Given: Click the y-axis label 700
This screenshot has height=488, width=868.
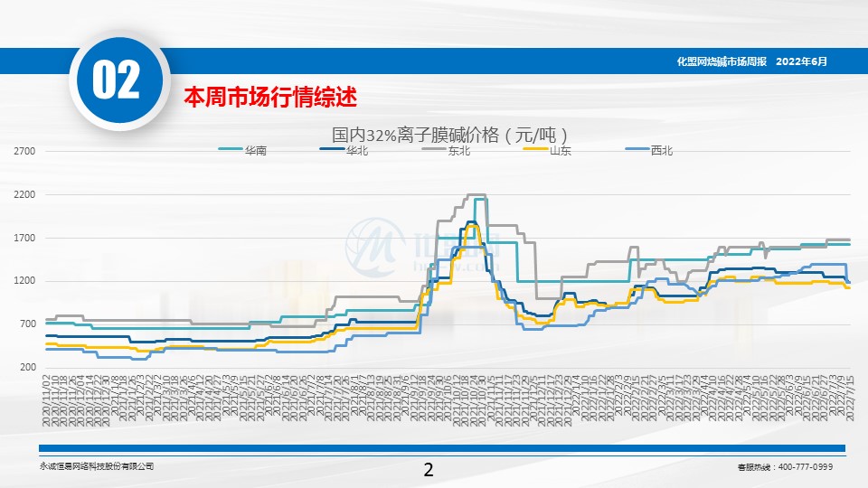Looking at the screenshot, I should coord(28,324).
